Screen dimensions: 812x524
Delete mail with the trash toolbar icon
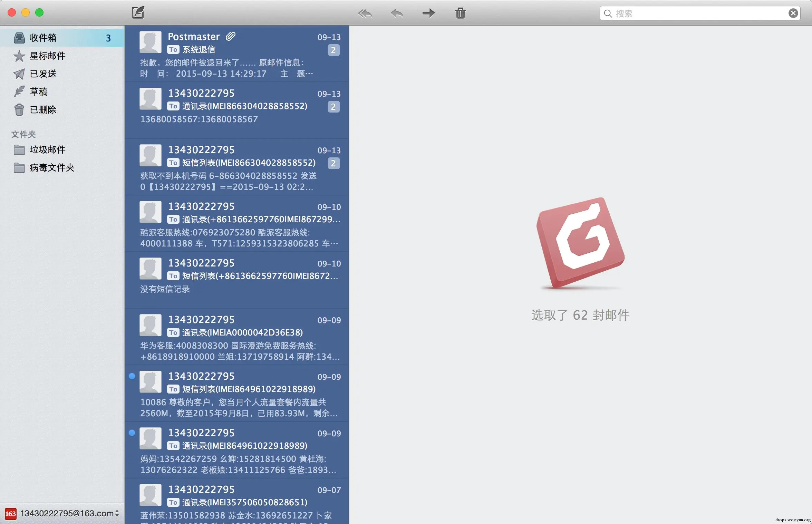pyautogui.click(x=460, y=13)
